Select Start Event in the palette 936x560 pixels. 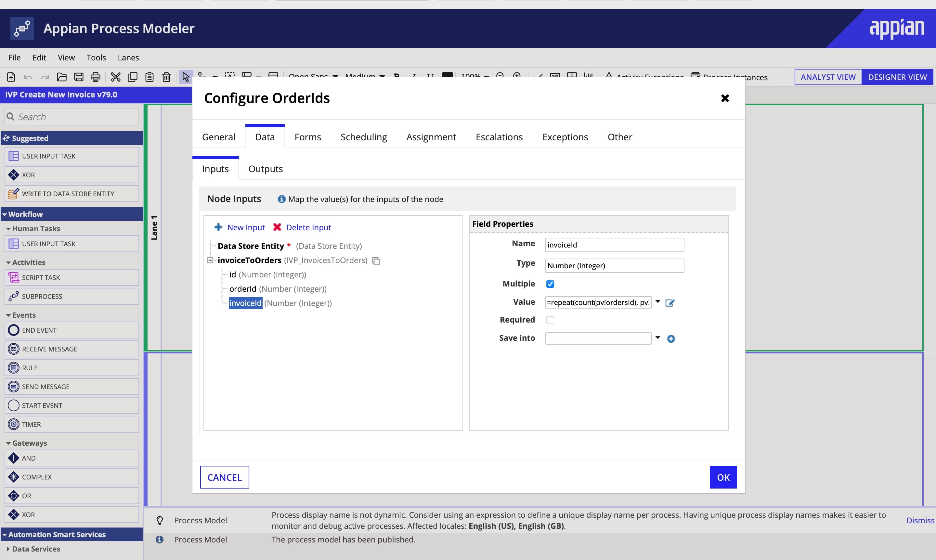[x=72, y=406]
